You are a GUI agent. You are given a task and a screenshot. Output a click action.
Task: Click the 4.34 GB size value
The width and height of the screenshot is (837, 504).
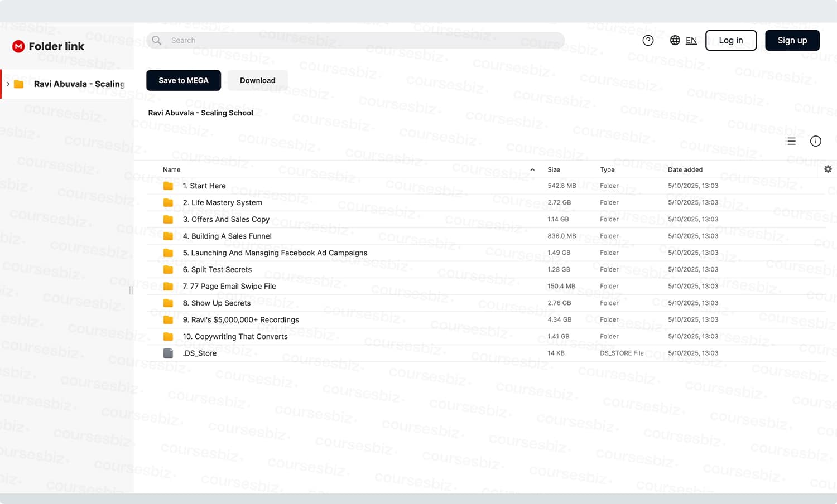pos(560,319)
